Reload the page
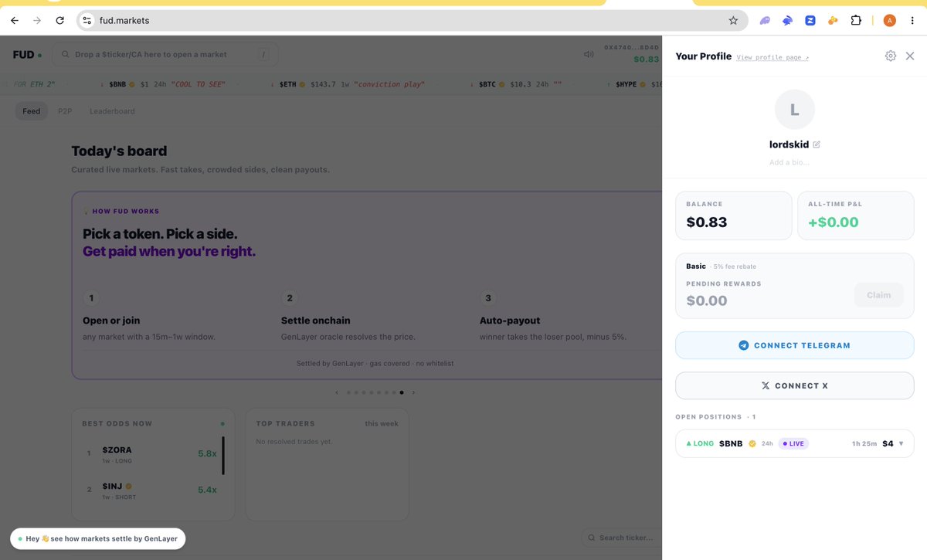The height and width of the screenshot is (560, 927). pyautogui.click(x=60, y=21)
